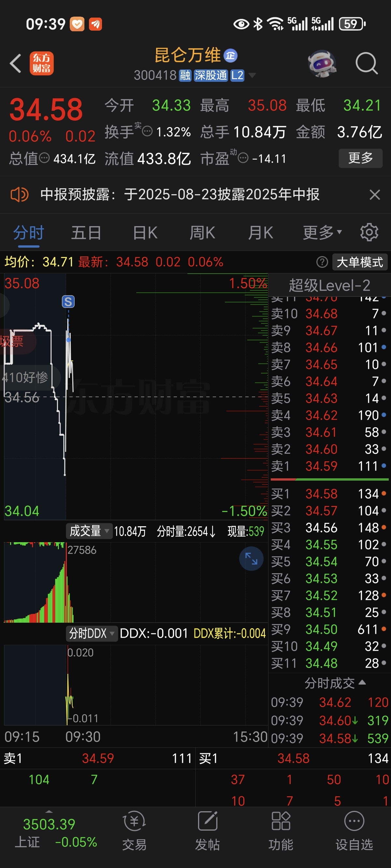Tap the bottom 卖1 34.59 queue header
The image size is (391, 868).
[x=97, y=758]
